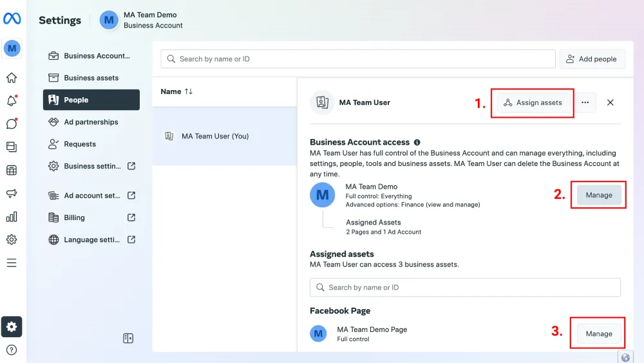
Task: Click the info icon beside Business Account access
Action: [x=417, y=142]
